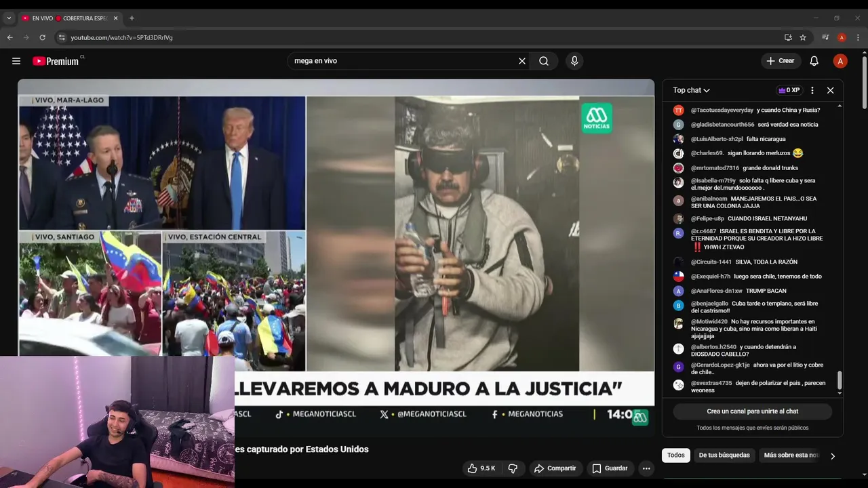Click Crea un canal para unirte al chat
The image size is (868, 488).
tap(752, 411)
